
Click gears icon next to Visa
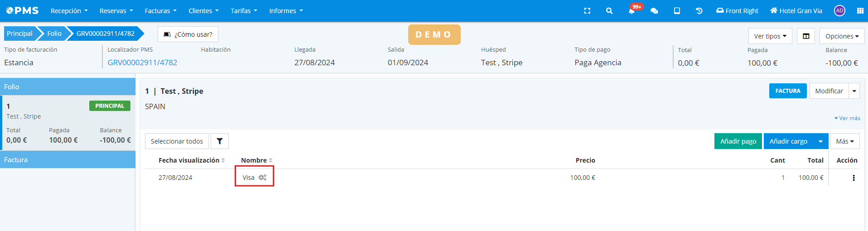[x=262, y=178]
